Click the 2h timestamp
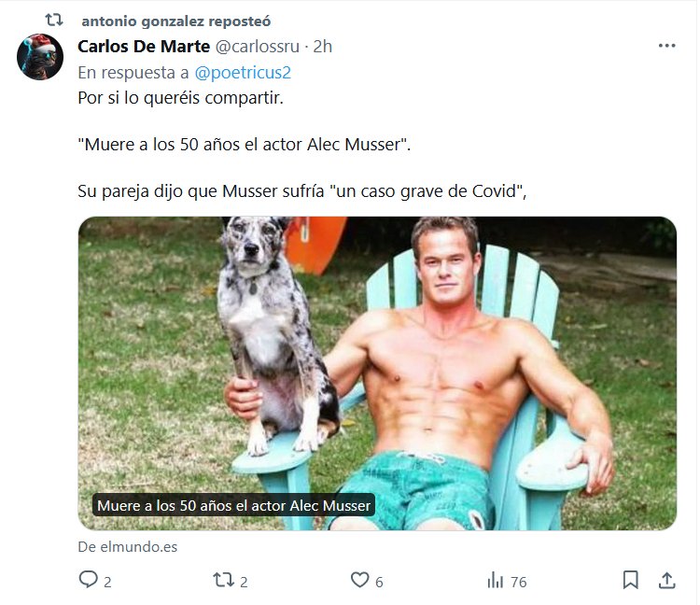The width and height of the screenshot is (700, 605). coord(323,47)
